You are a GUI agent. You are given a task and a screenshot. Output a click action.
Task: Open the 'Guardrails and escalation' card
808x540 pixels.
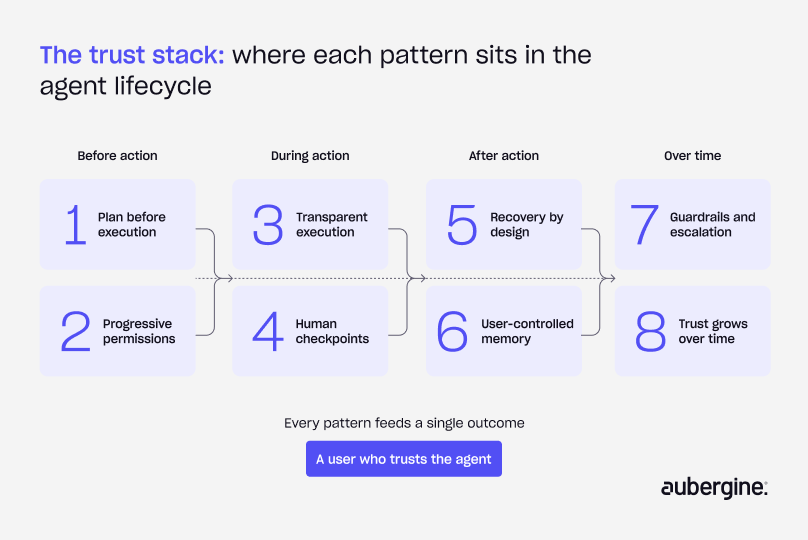click(x=693, y=224)
